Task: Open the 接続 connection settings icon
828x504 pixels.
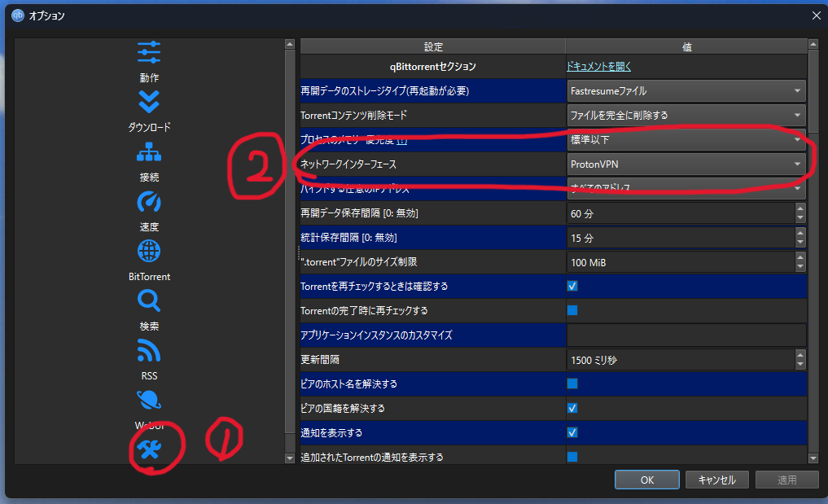Action: [149, 152]
